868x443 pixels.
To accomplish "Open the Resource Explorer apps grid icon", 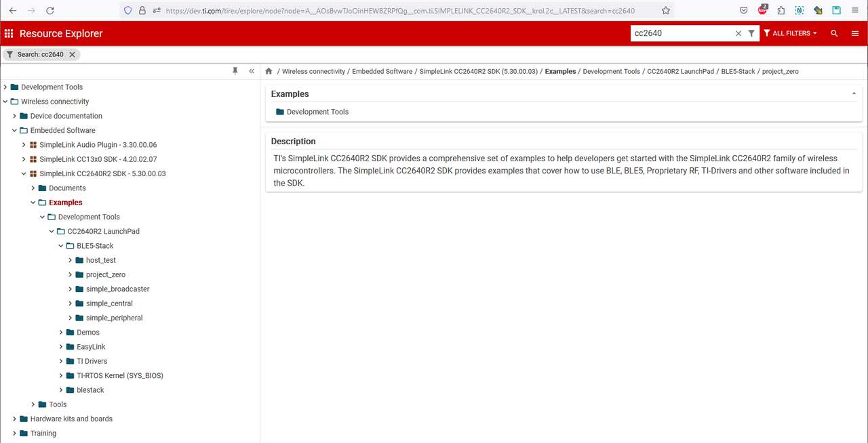I will point(9,33).
